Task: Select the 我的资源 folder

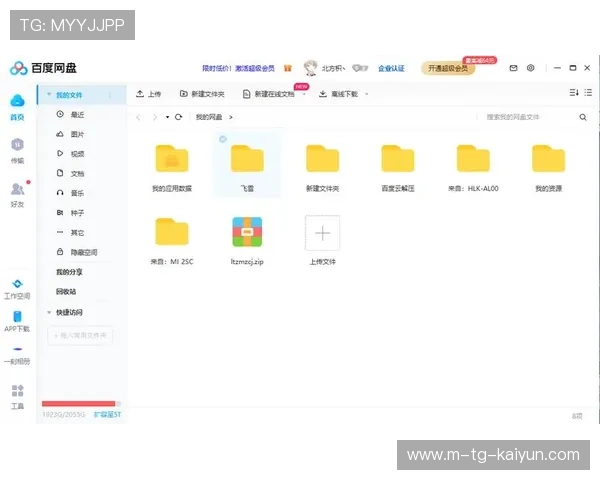Action: (x=549, y=158)
